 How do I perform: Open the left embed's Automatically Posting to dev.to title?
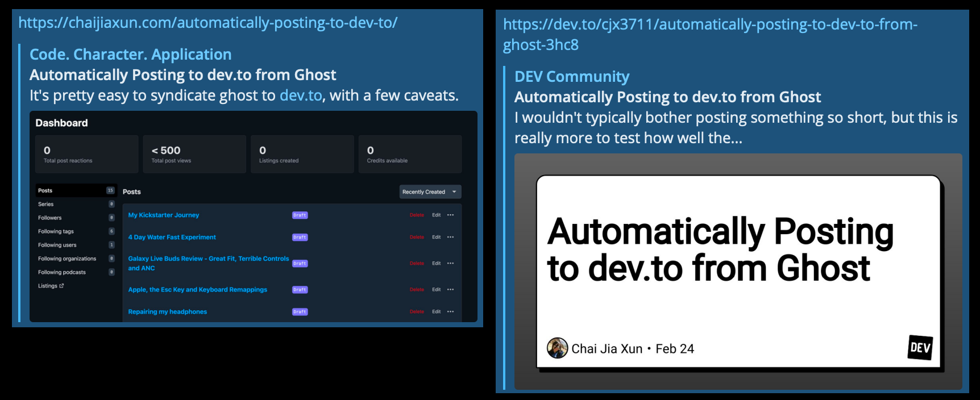183,75
